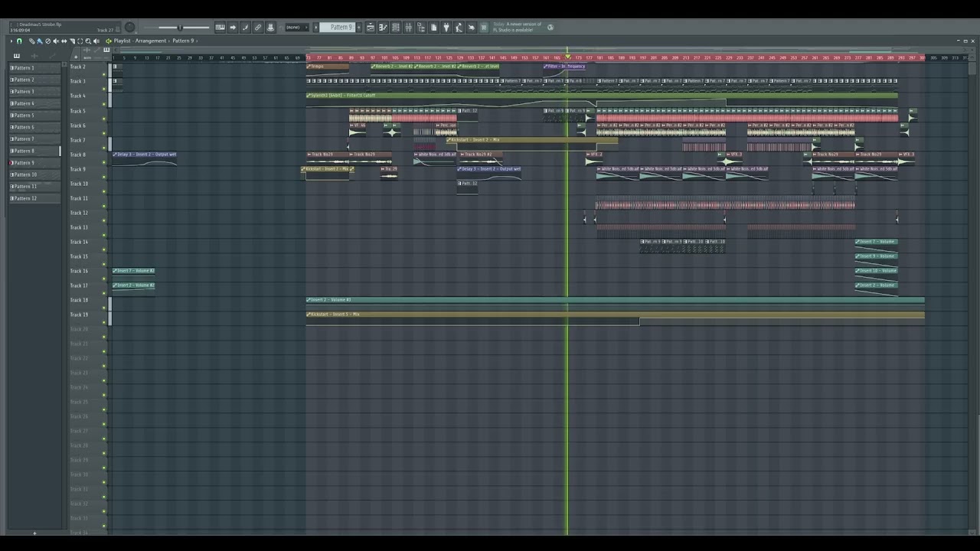Show audio clips in picker panel
This screenshot has height=551, width=980.
[x=34, y=56]
